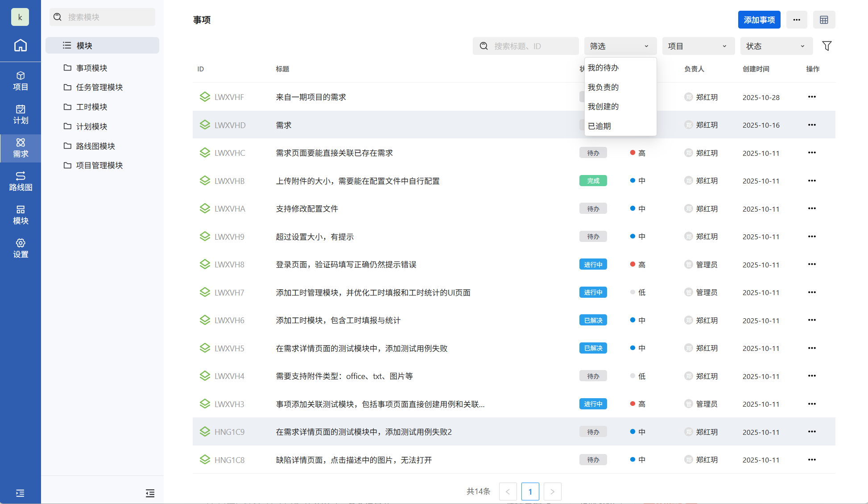Collapse module panel via bottom icon
Screen dimensions: 868x504
(x=150, y=493)
